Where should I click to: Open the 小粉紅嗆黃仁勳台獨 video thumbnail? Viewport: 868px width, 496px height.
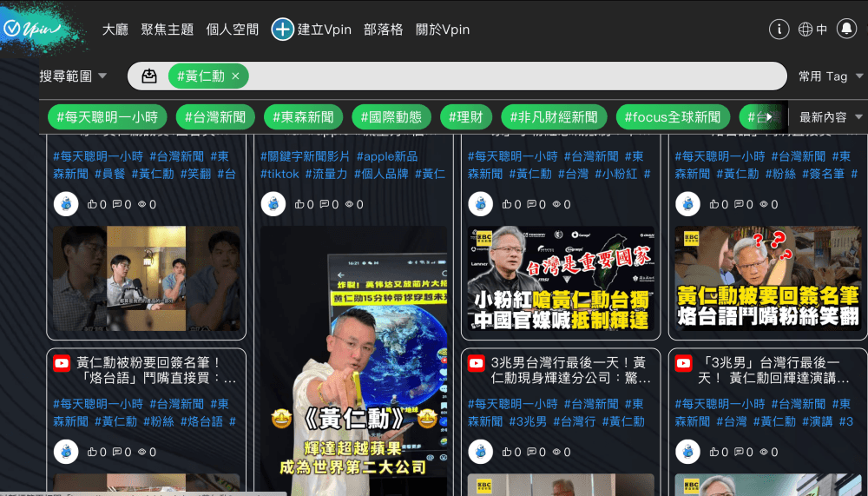point(561,279)
